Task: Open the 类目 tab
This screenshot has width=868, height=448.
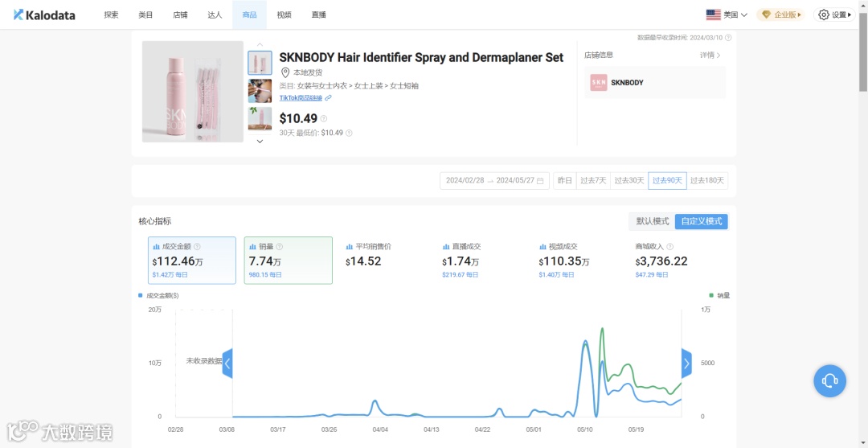Action: click(x=145, y=15)
